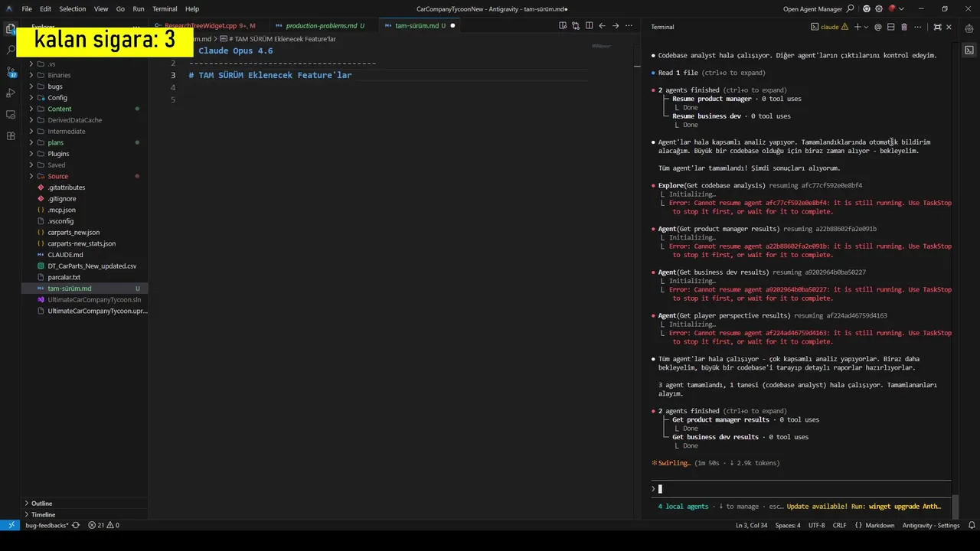Image resolution: width=980 pixels, height=551 pixels.
Task: Split the editor right
Action: point(589,25)
